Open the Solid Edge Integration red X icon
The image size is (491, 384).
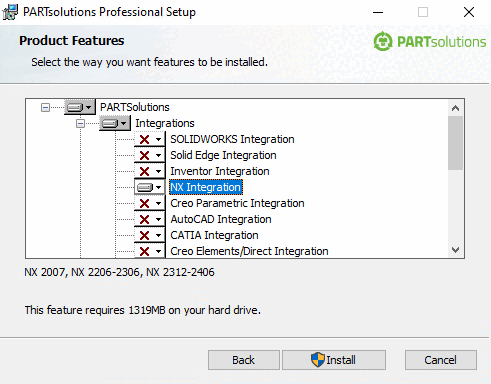150,155
